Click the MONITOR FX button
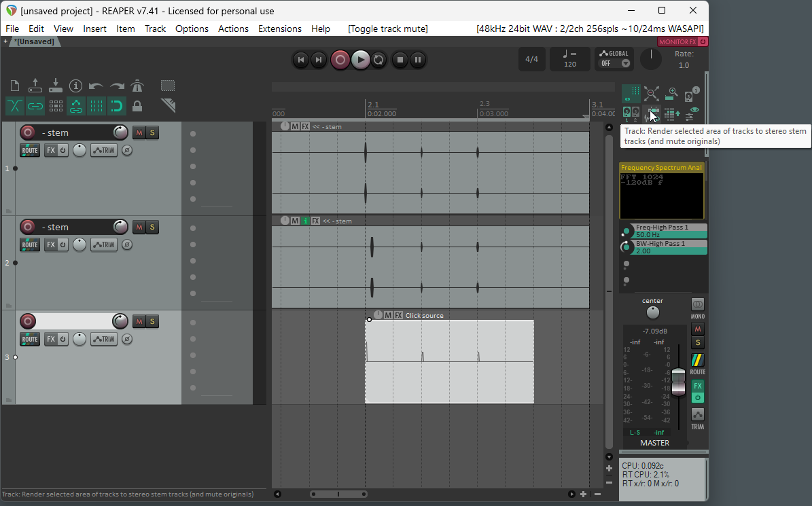812x506 pixels. 677,41
